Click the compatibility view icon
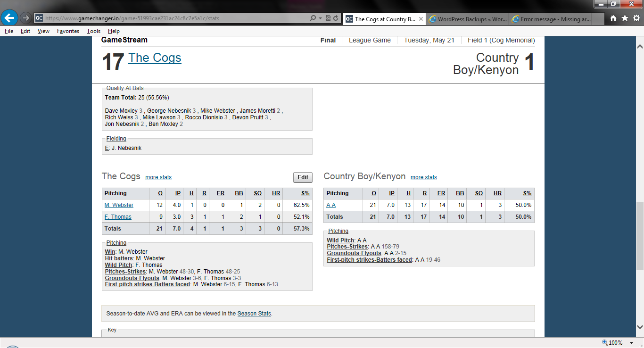The height and width of the screenshot is (348, 644). [x=328, y=18]
